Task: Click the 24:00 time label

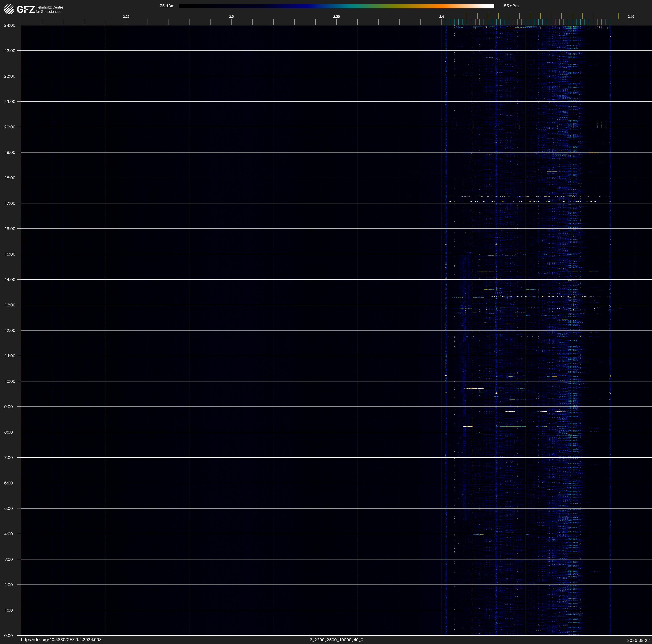Action: pos(10,25)
